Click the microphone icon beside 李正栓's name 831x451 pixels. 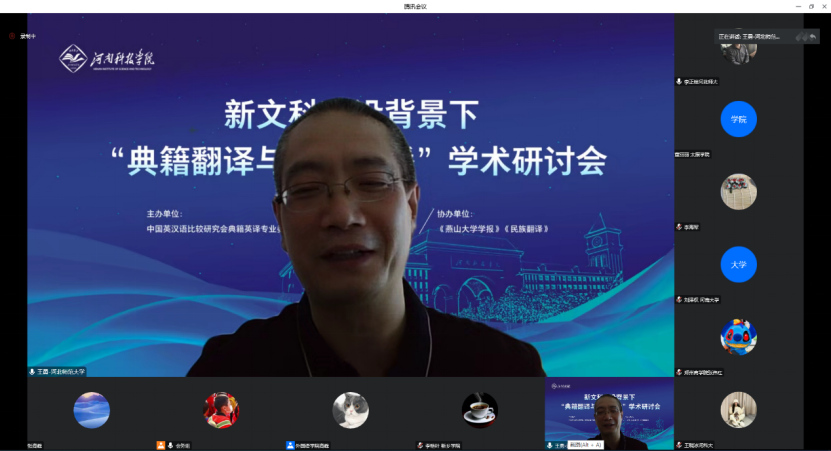coord(679,81)
